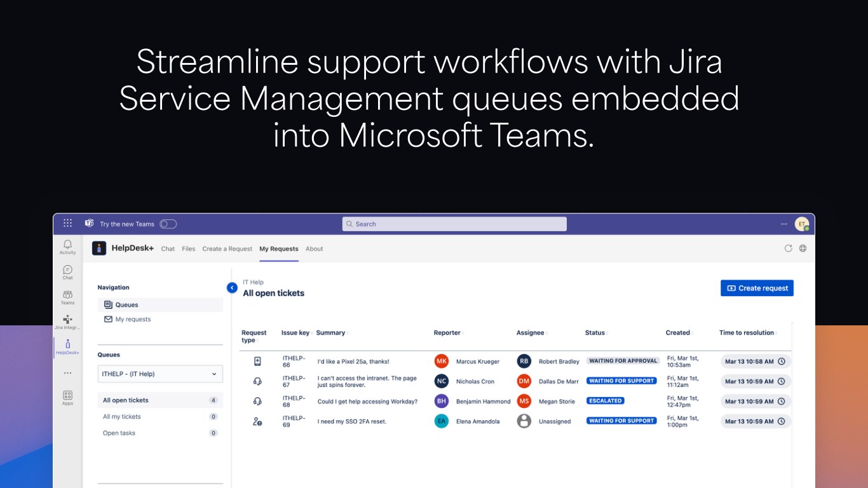
Task: Click the Create request button
Action: [757, 288]
